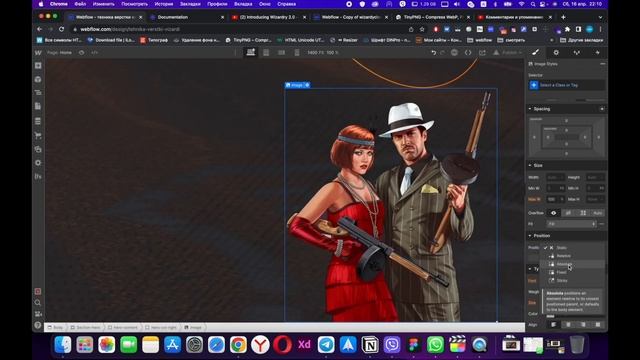Open Telegram from the Dock

coord(326,345)
